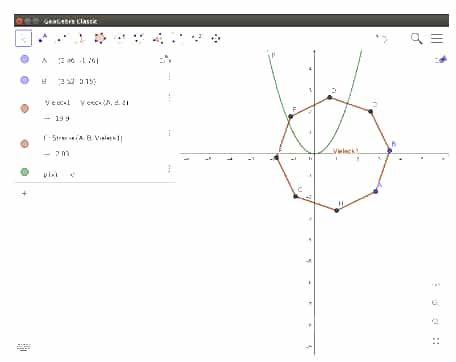Select the Circle with Center tool

tap(119, 38)
